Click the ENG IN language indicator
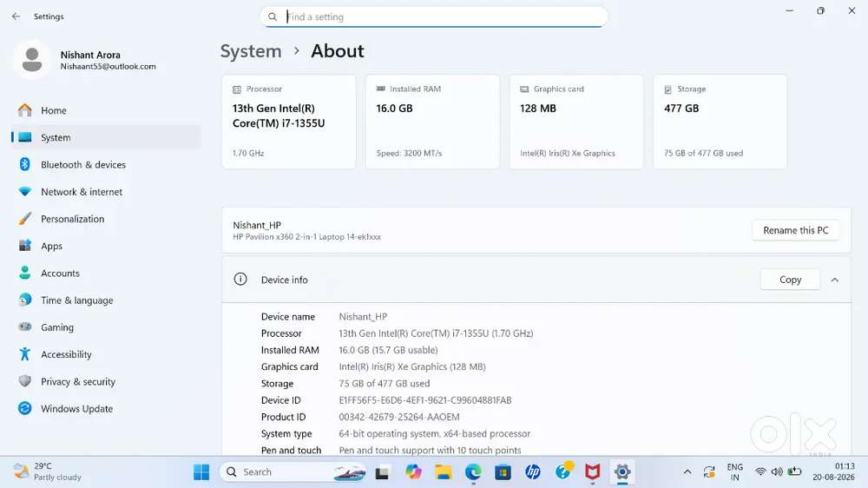868x488 pixels. point(734,472)
